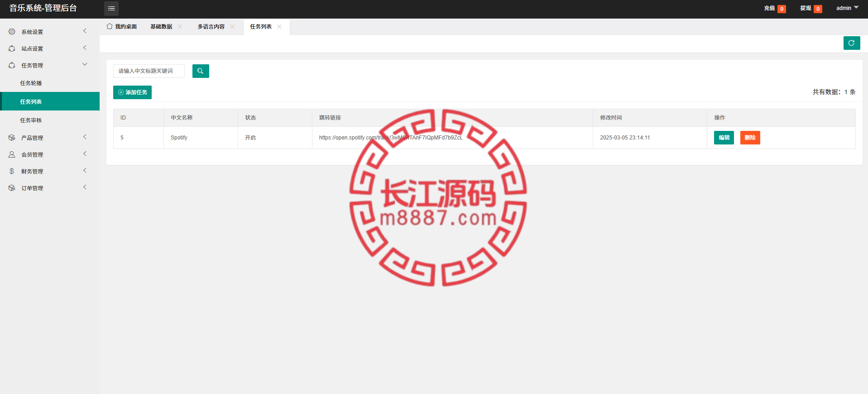Screen dimensions: 868x394
Task: Close the 多语言内容 tab
Action: (232, 27)
